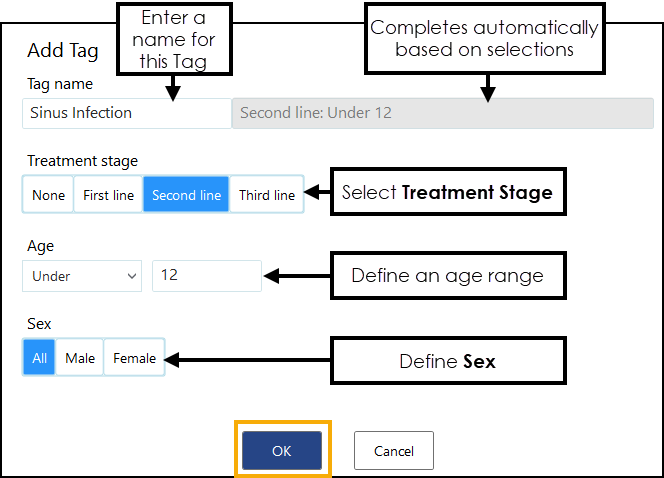Click the 'Enter a name for this Tag' callout
Screen dimensions: 664x478
pos(174,40)
